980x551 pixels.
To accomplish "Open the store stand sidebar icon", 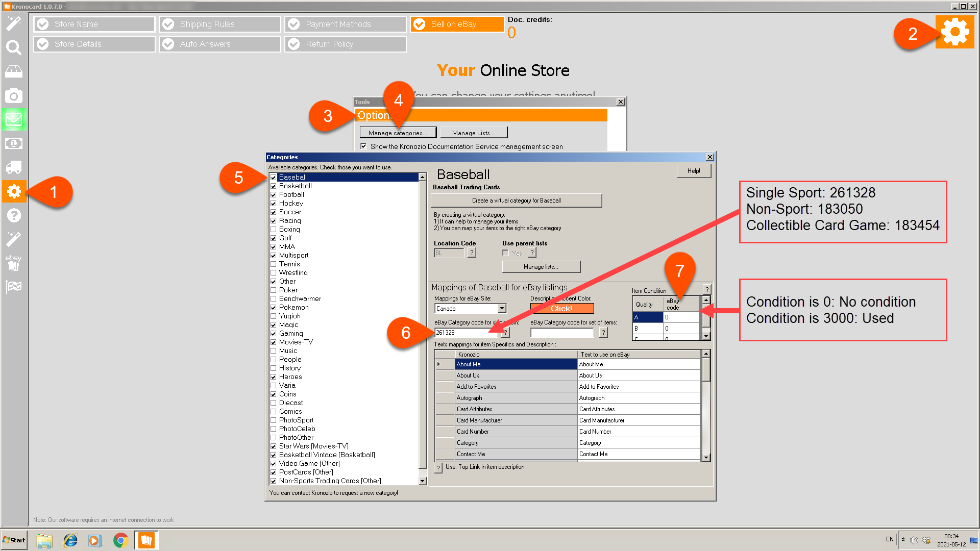I will pyautogui.click(x=14, y=71).
